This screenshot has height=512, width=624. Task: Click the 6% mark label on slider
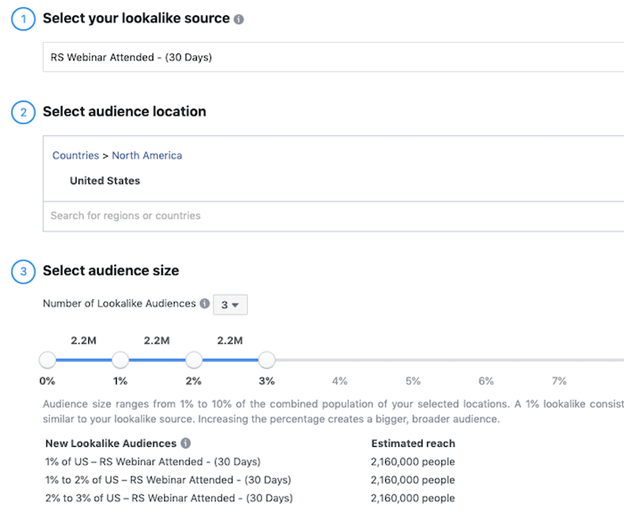pyautogui.click(x=486, y=381)
